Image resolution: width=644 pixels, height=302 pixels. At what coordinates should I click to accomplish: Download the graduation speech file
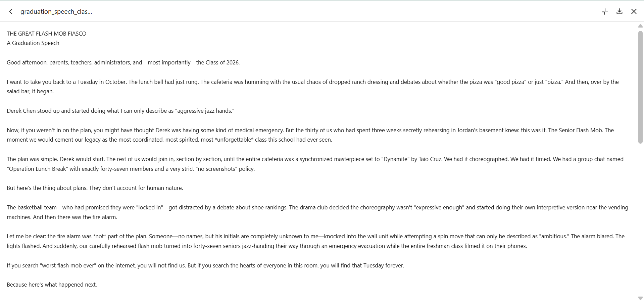point(620,12)
